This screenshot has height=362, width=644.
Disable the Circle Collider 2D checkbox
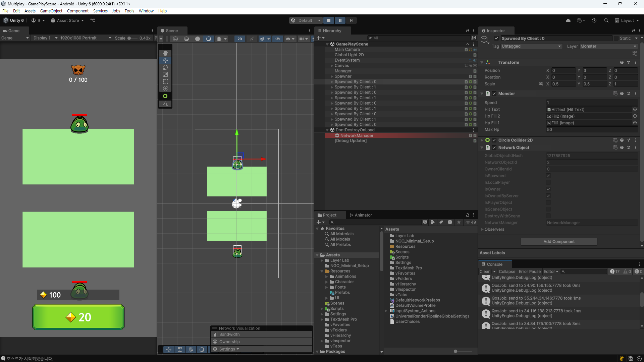(494, 140)
